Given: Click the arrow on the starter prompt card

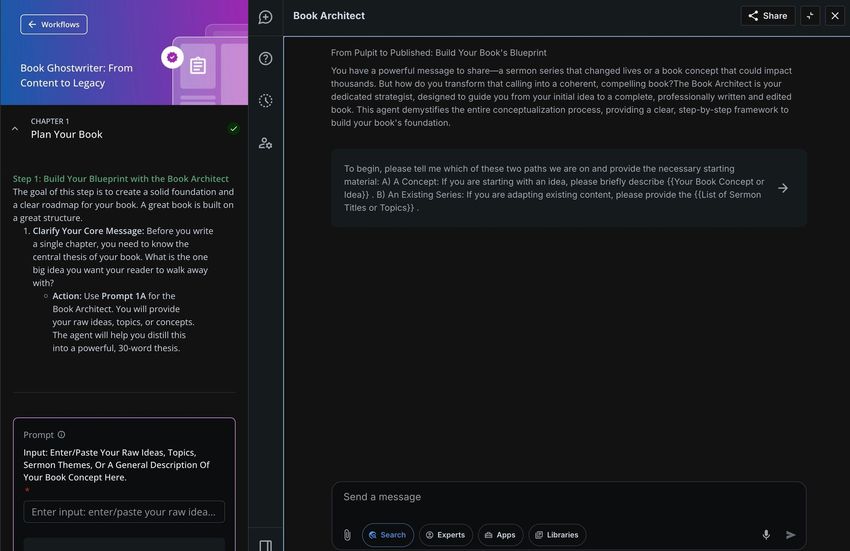Looking at the screenshot, I should pos(783,188).
